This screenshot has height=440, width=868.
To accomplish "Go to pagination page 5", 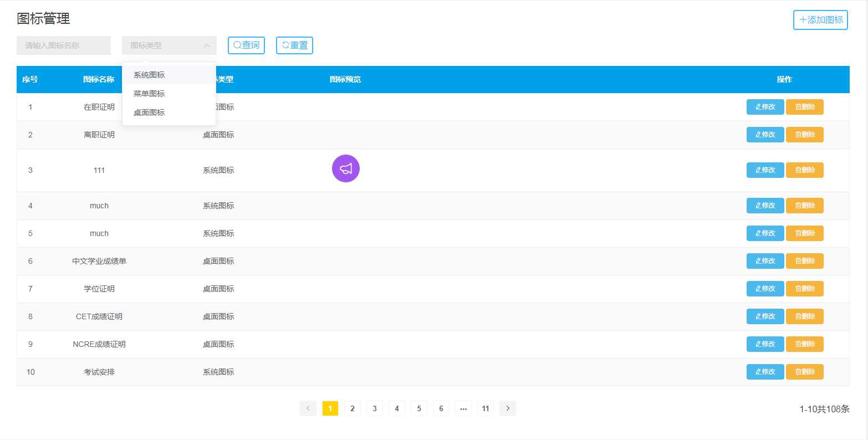I will click(419, 408).
